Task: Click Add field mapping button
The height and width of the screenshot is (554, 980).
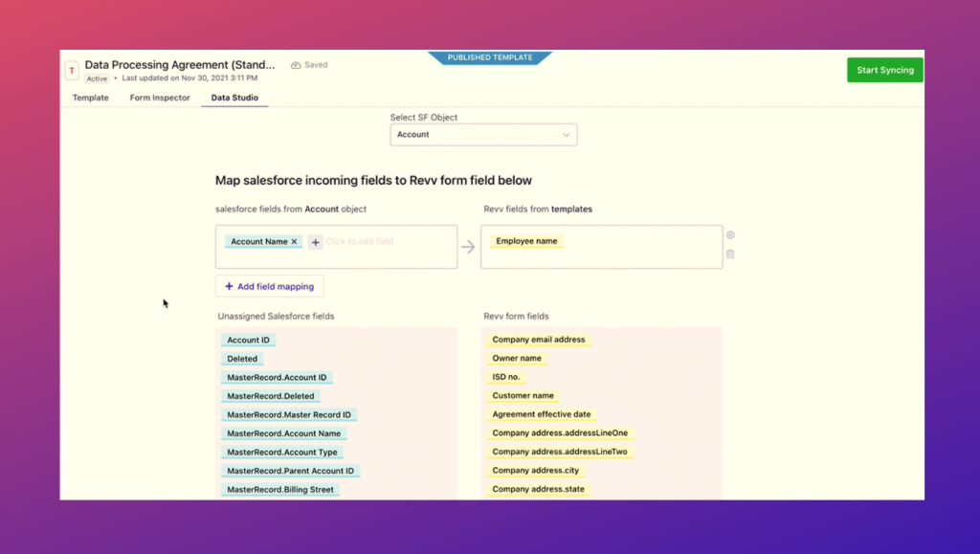Action: 269,287
